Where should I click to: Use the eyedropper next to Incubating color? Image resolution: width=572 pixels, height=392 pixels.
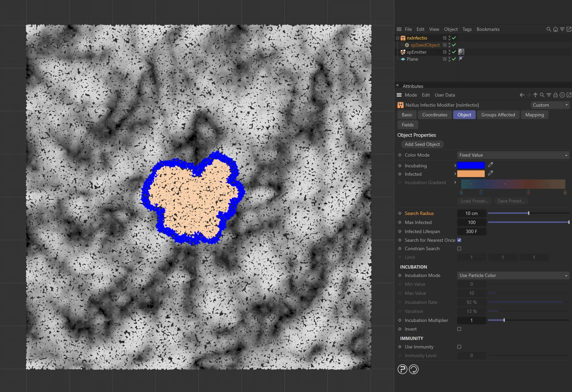click(490, 165)
